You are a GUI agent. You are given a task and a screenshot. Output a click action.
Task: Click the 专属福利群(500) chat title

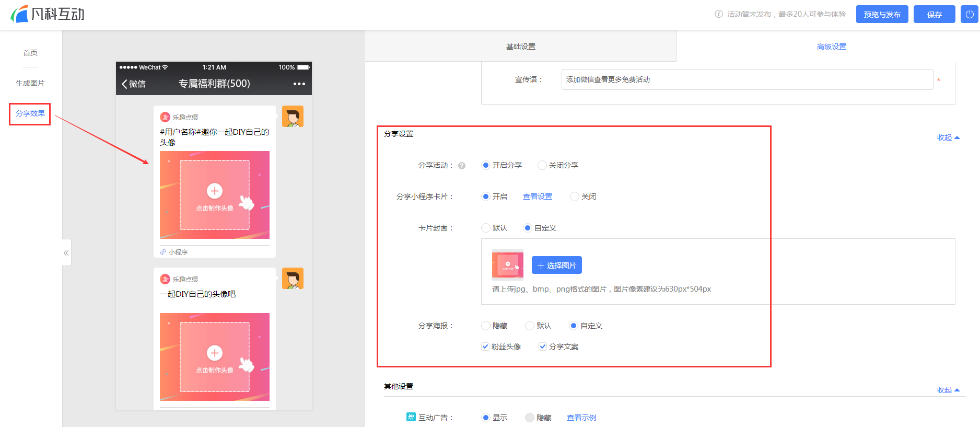214,84
